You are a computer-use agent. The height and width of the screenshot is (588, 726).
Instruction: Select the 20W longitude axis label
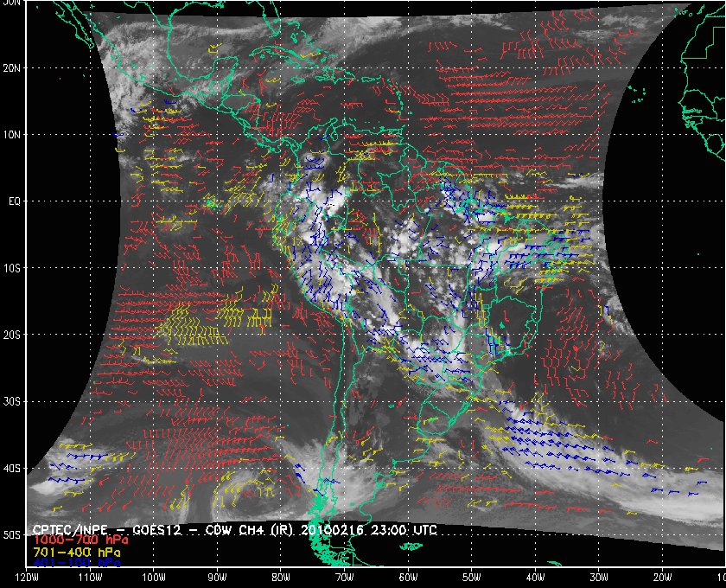point(662,578)
